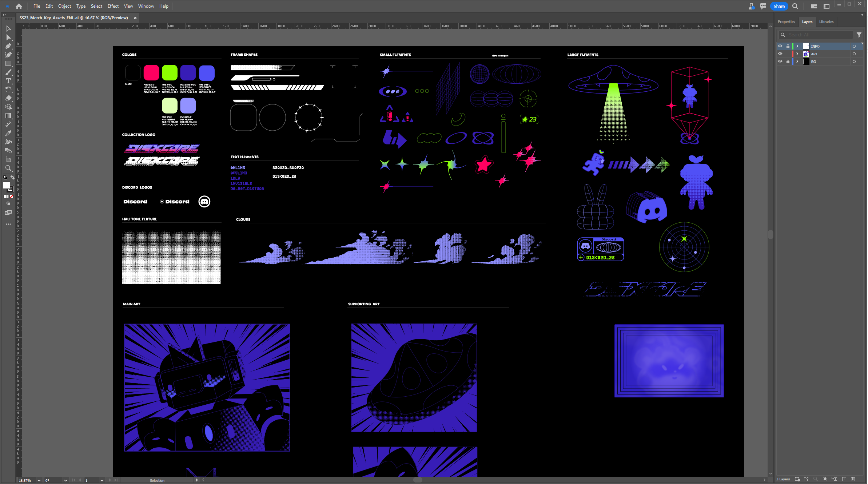Select the Eraser tool
Viewport: 868px width, 484px height.
coord(8,98)
